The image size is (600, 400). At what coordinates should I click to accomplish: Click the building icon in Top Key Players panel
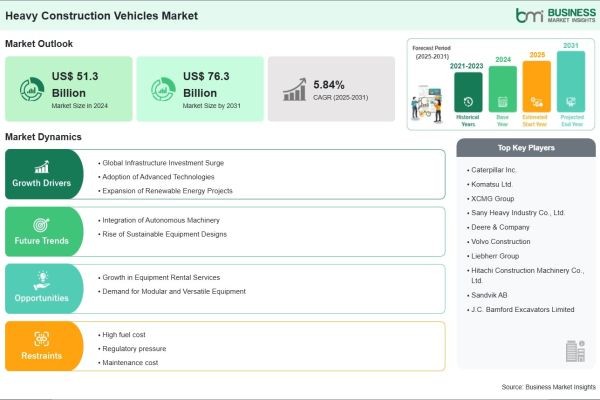tap(575, 351)
